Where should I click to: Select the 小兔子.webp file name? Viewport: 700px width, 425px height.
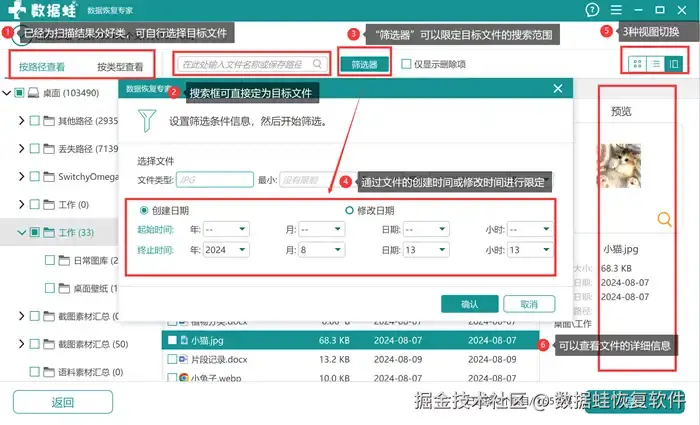(216, 377)
